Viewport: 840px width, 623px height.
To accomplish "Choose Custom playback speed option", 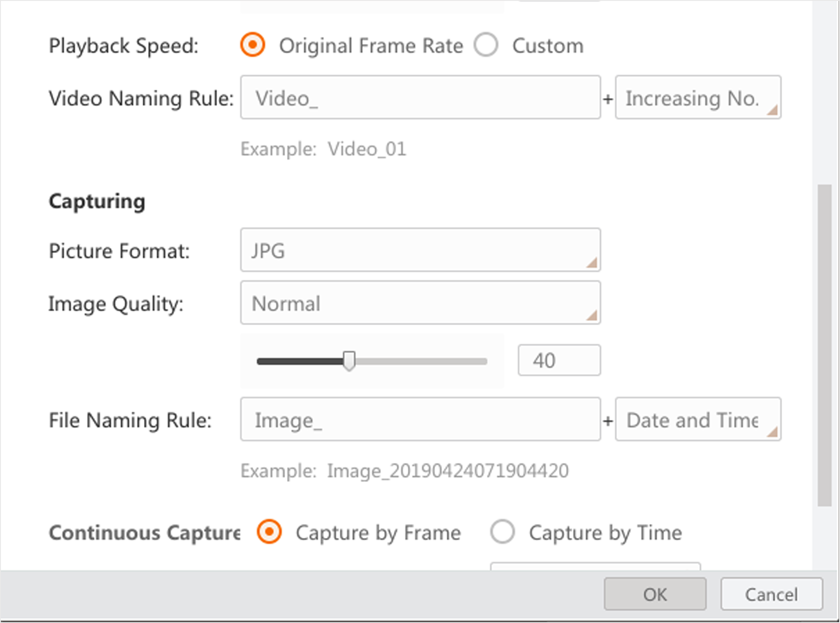I will click(x=486, y=45).
